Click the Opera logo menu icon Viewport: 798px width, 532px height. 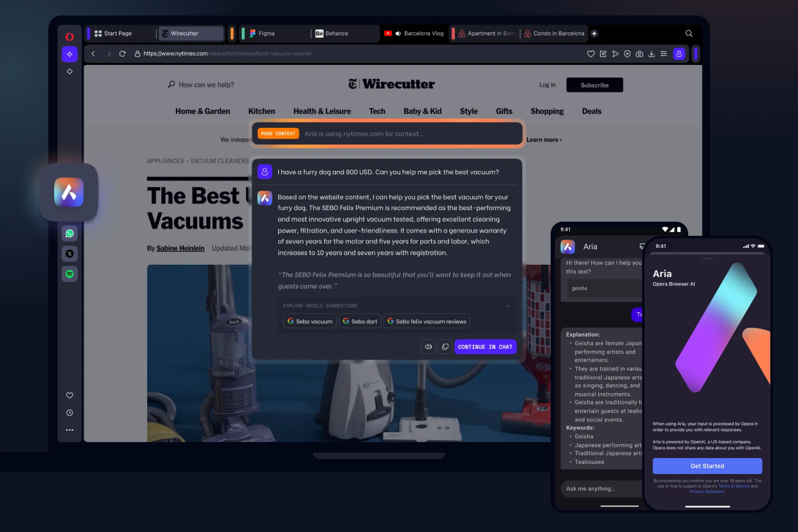(x=69, y=37)
